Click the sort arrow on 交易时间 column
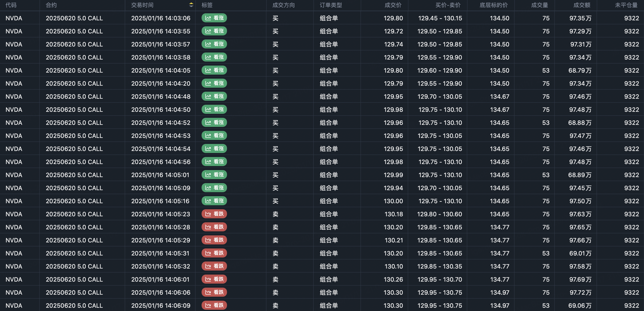 point(191,5)
